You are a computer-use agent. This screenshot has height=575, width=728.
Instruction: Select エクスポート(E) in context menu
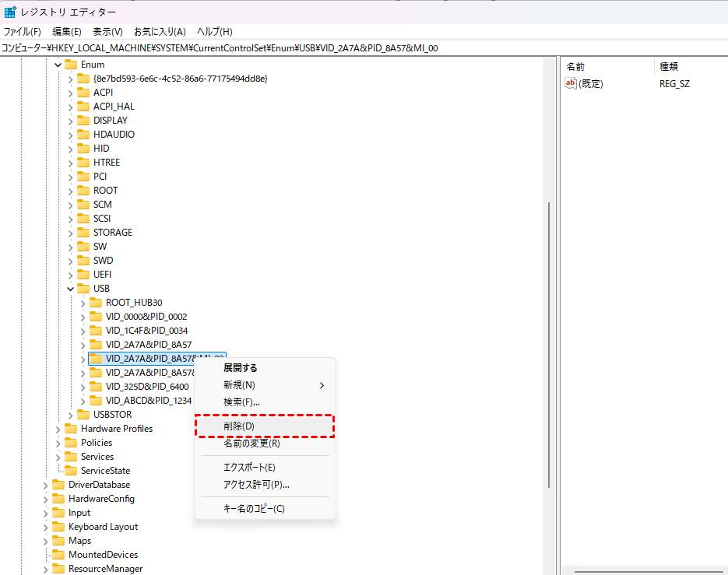pyautogui.click(x=249, y=468)
